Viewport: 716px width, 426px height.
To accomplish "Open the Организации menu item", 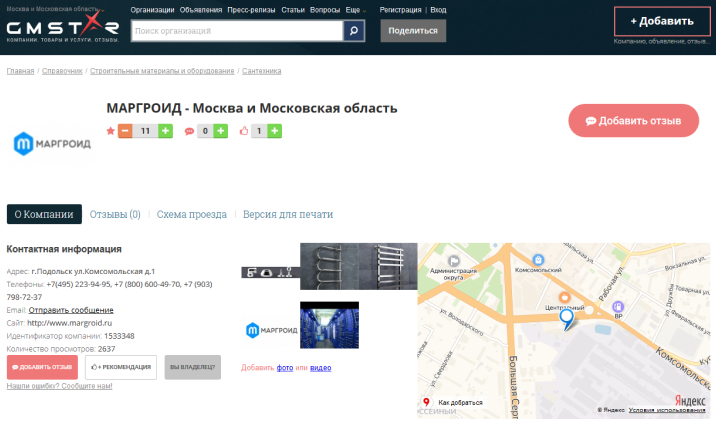I will tap(152, 10).
